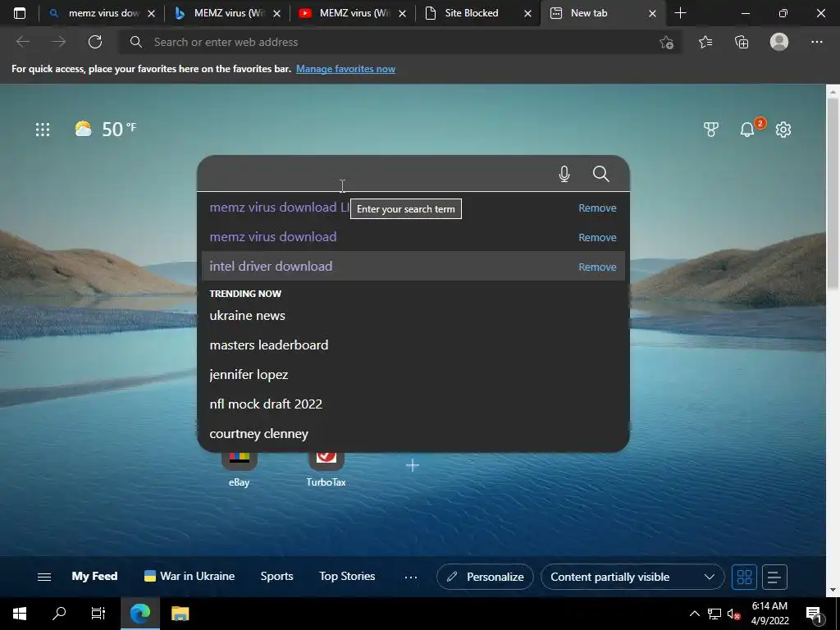Image resolution: width=840 pixels, height=630 pixels.
Task: Expand the Content partially visible dropdown
Action: pos(632,577)
